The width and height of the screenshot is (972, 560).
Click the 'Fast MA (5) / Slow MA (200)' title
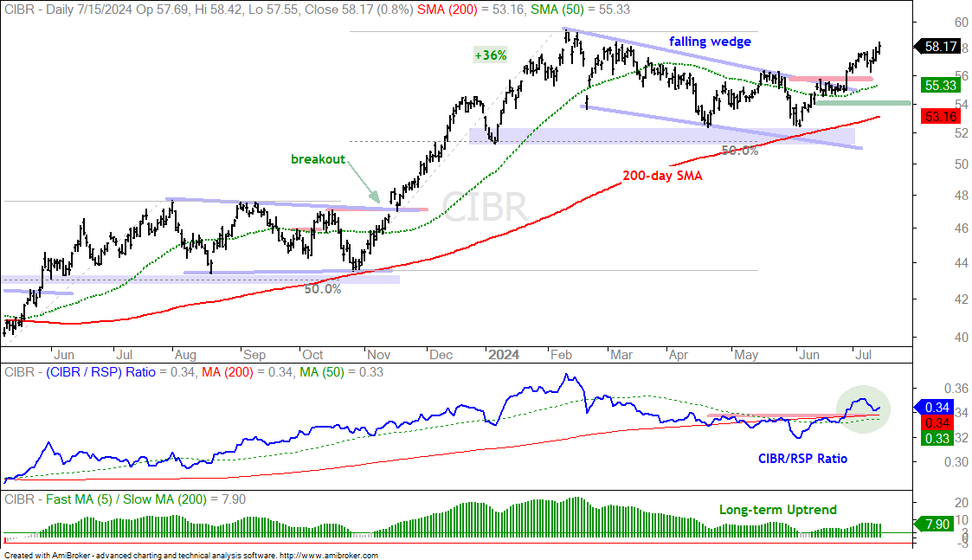tap(126, 499)
